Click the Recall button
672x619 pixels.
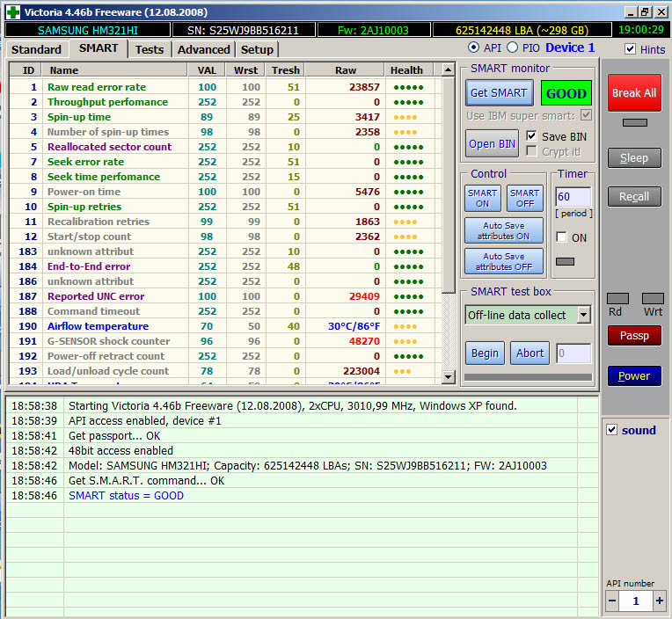[x=634, y=197]
